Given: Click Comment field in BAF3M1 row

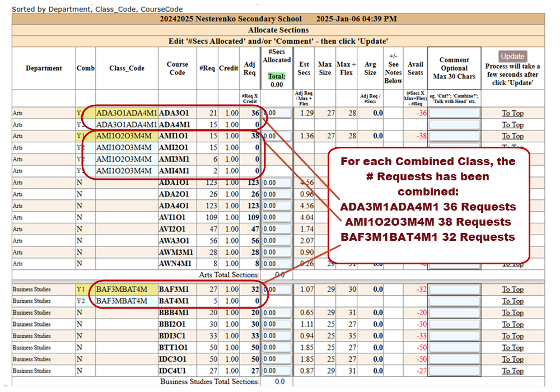Looking at the screenshot, I should click(x=454, y=290).
